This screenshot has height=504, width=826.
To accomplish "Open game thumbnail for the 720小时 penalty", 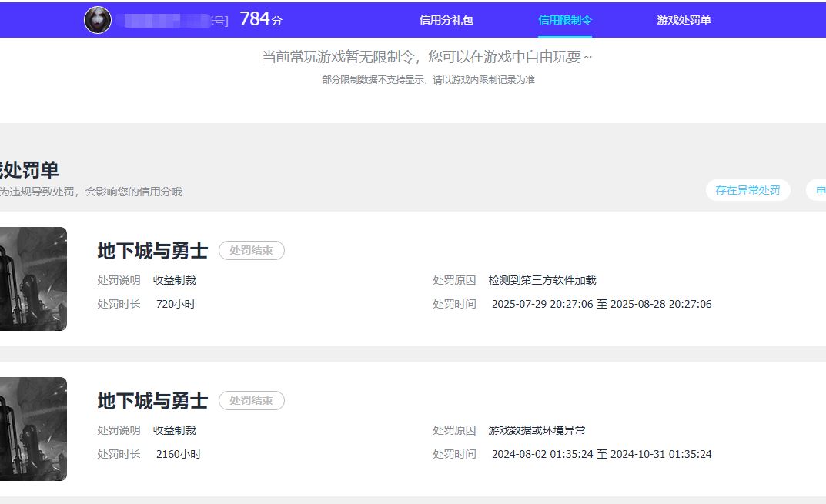I will point(33,279).
